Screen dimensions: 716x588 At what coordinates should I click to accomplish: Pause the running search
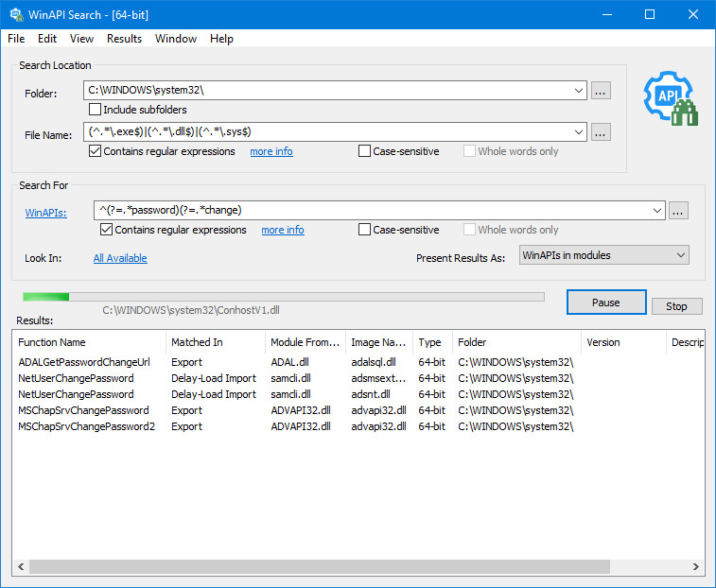606,303
